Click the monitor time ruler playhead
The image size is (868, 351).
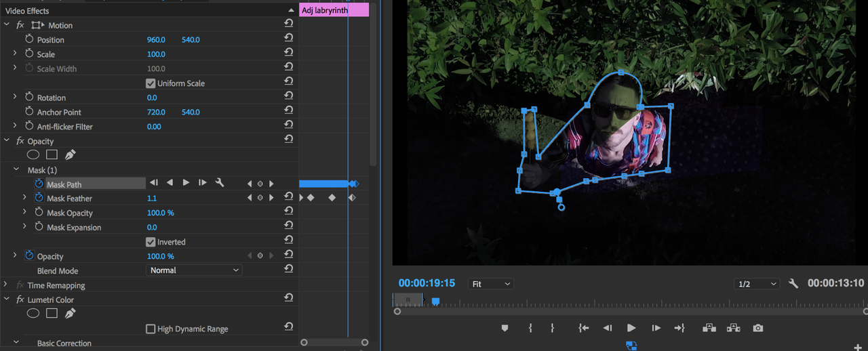click(x=436, y=301)
